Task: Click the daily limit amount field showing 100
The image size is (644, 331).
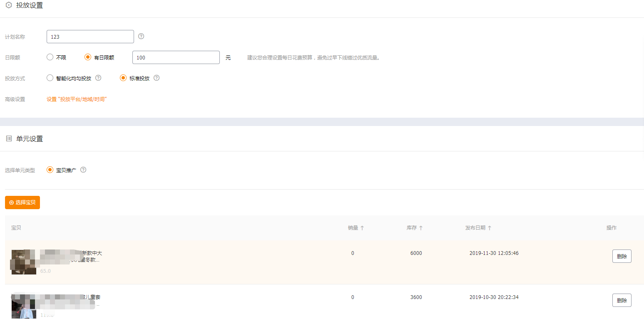Action: pyautogui.click(x=176, y=57)
